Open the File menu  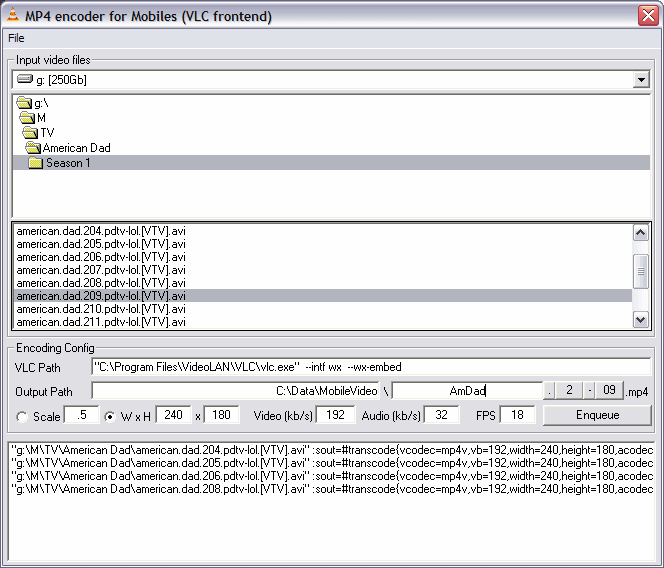pyautogui.click(x=16, y=38)
